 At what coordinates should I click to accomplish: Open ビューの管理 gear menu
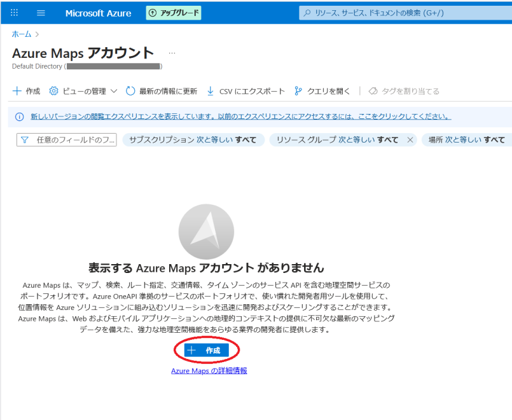coord(83,91)
